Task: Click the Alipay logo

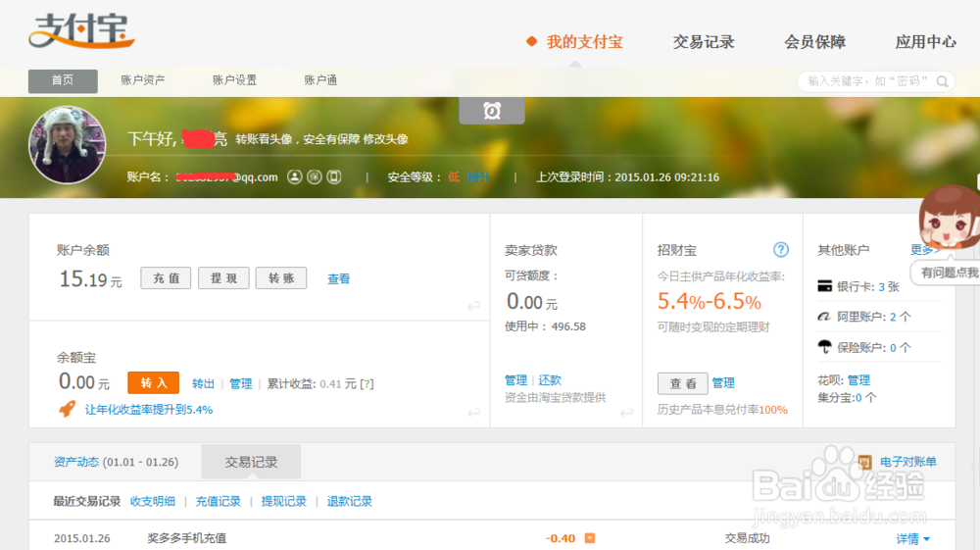Action: pyautogui.click(x=82, y=30)
